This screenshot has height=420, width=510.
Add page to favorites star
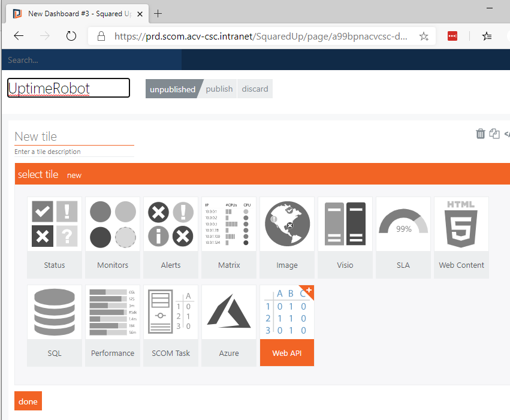tap(424, 36)
